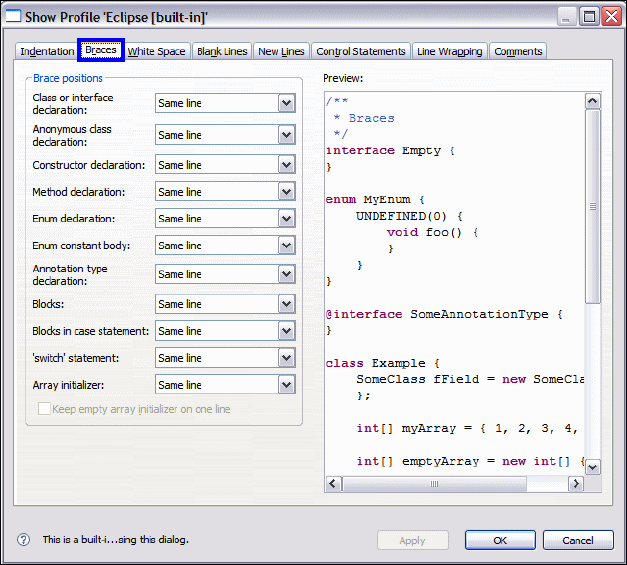This screenshot has height=565, width=627.
Task: Switch to the New Lines tab
Action: pyautogui.click(x=281, y=52)
